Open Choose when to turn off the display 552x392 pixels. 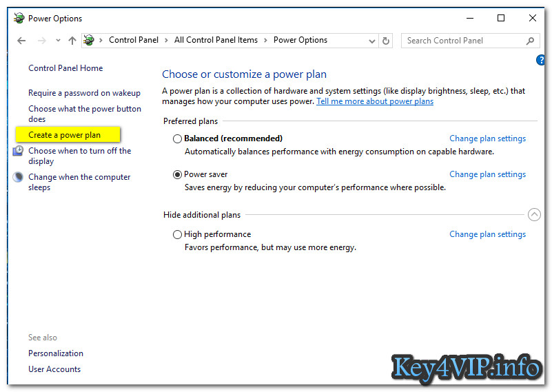pyautogui.click(x=79, y=156)
